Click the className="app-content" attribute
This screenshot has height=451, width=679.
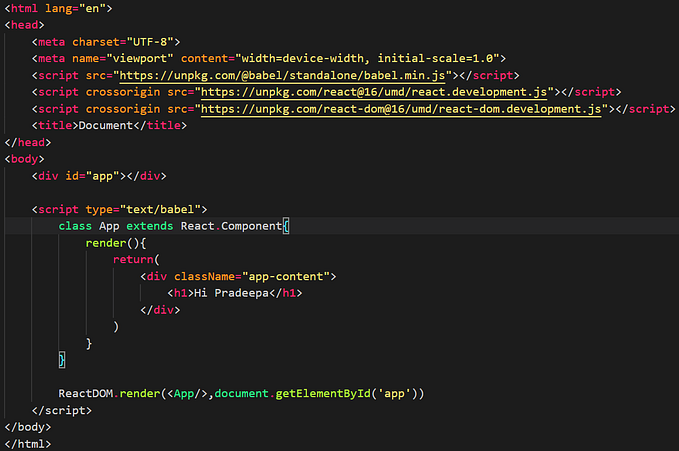[x=252, y=276]
